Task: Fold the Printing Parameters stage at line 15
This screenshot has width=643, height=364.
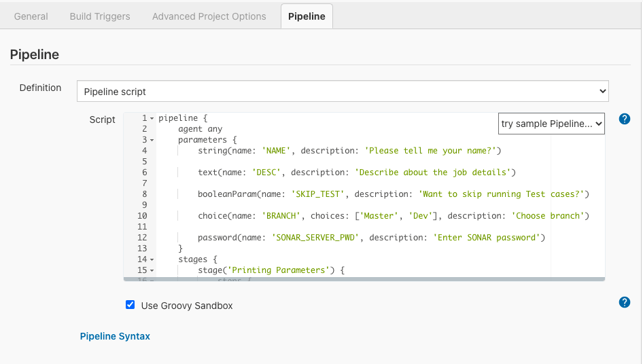Action: point(152,270)
